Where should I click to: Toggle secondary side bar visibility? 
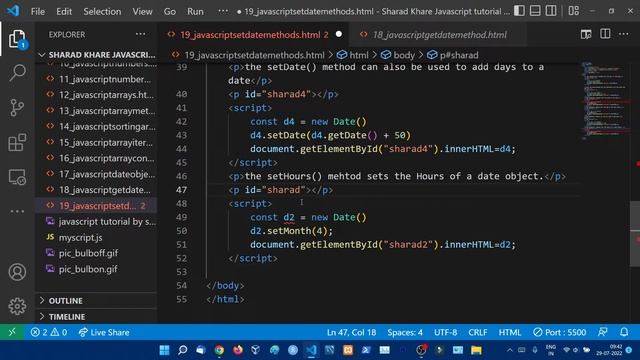[x=551, y=11]
